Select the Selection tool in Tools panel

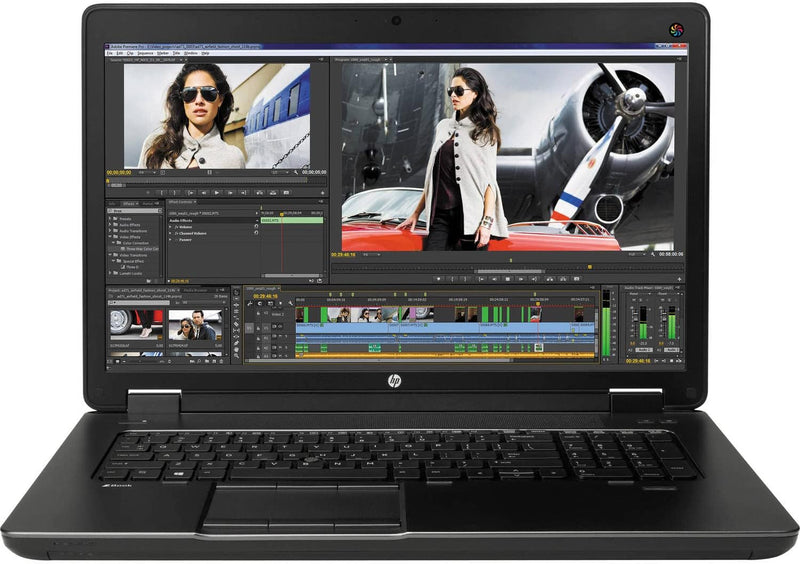click(236, 292)
